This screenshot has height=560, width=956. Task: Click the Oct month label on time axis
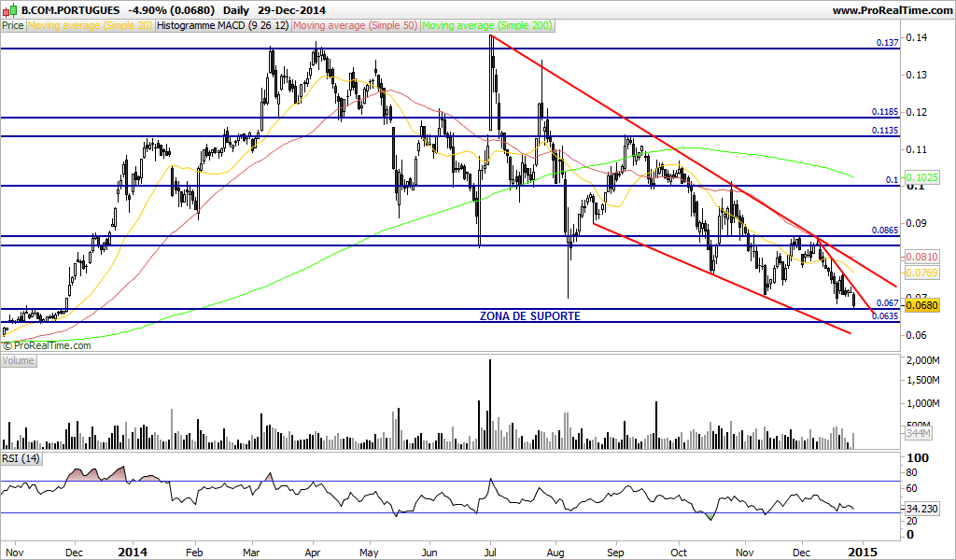click(x=679, y=553)
